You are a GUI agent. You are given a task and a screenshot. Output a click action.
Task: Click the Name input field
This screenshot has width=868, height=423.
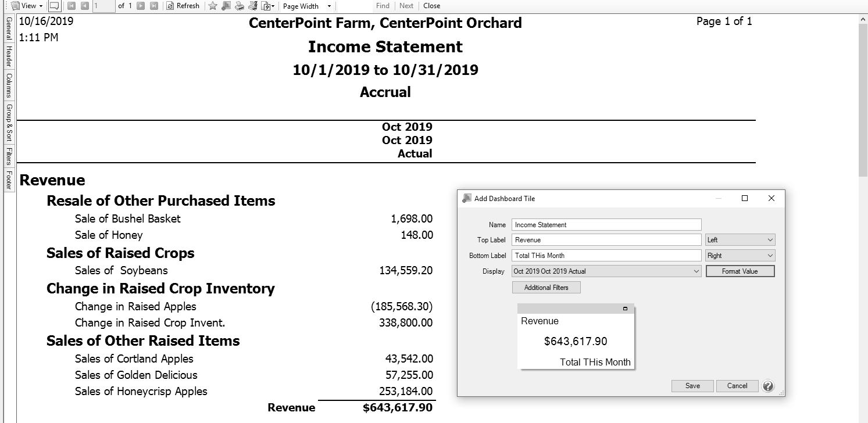click(606, 225)
